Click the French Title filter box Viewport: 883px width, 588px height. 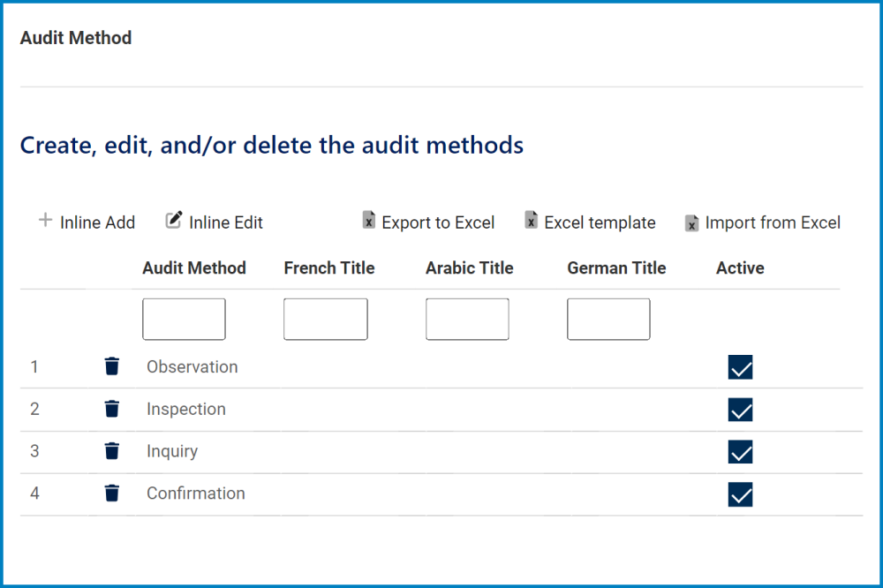tap(325, 319)
